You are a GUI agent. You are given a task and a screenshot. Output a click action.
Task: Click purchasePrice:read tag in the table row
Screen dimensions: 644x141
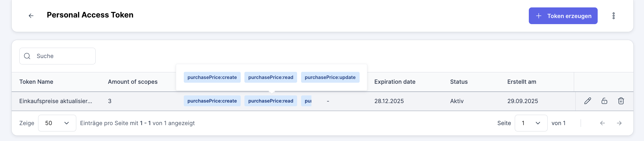point(270,101)
